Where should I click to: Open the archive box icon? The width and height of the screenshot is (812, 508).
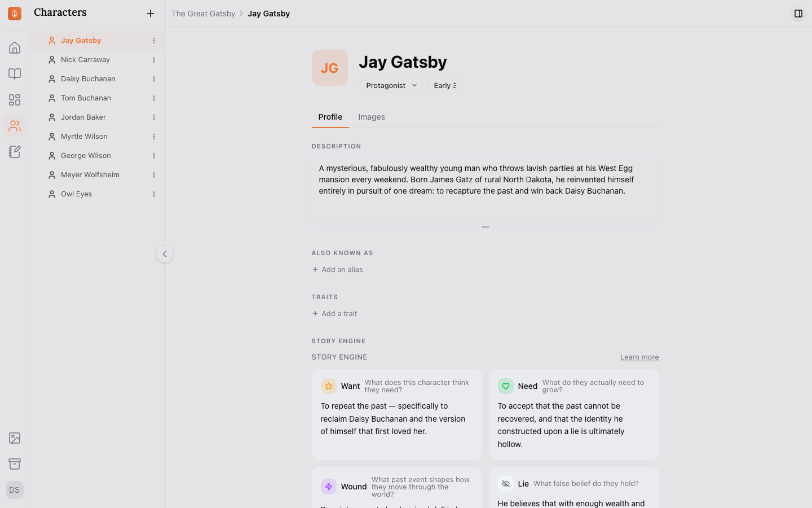pyautogui.click(x=15, y=464)
